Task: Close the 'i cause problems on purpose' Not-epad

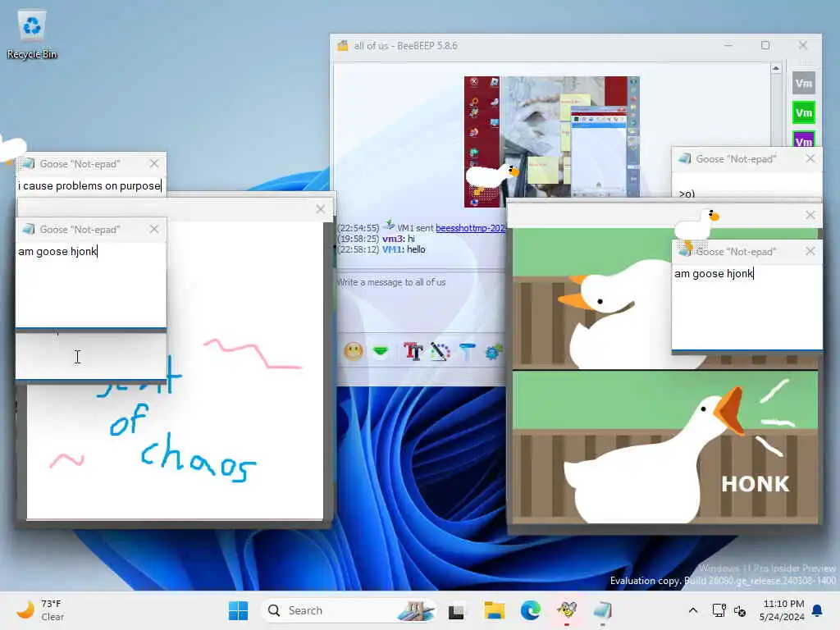Action: pos(154,163)
